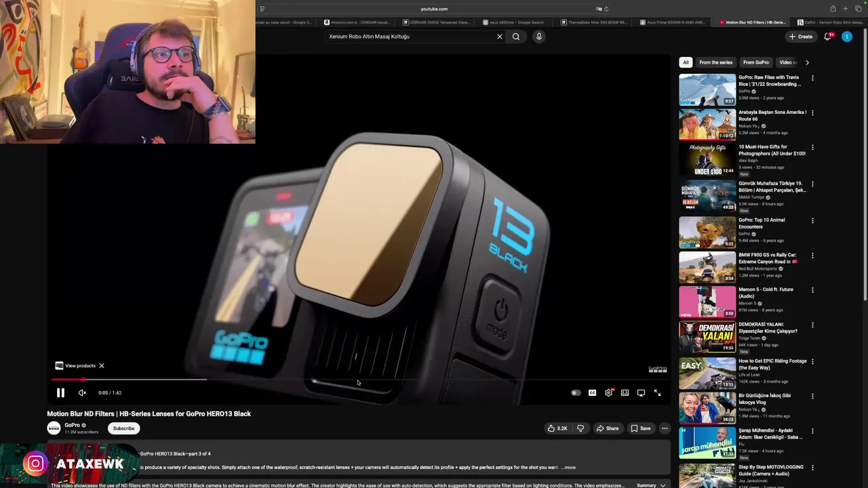868x488 pixels.
Task: Open options for GoPro Raw Files video
Action: pos(812,78)
